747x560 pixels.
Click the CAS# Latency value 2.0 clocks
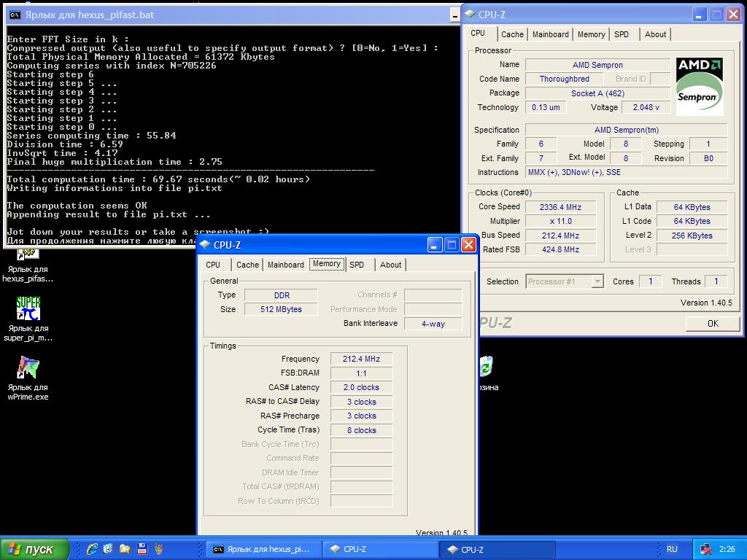[361, 388]
